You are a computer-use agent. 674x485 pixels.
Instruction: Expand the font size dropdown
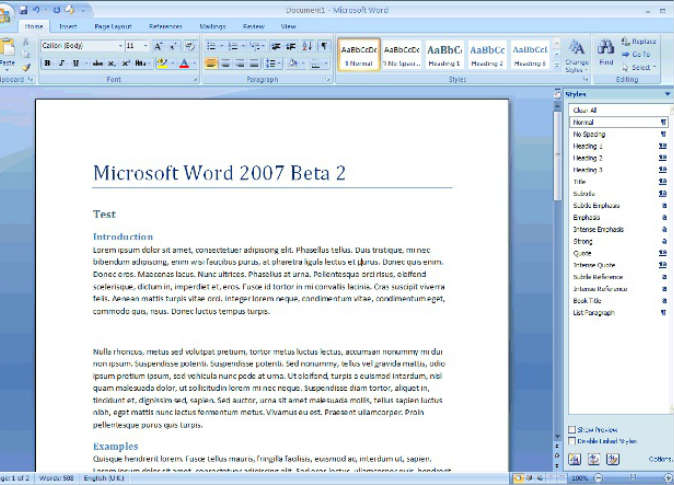pyautogui.click(x=146, y=46)
